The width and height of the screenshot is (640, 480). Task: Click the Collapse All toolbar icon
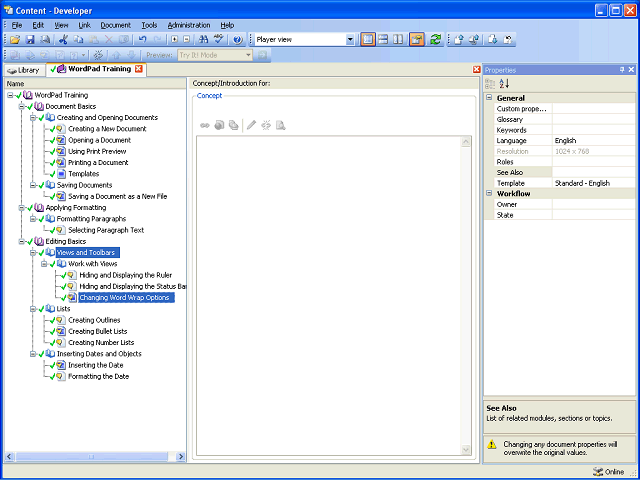coord(187,40)
